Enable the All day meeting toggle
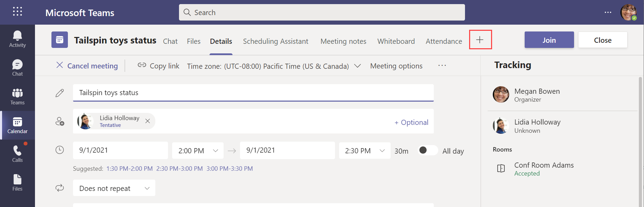This screenshot has width=644, height=207. (x=428, y=151)
